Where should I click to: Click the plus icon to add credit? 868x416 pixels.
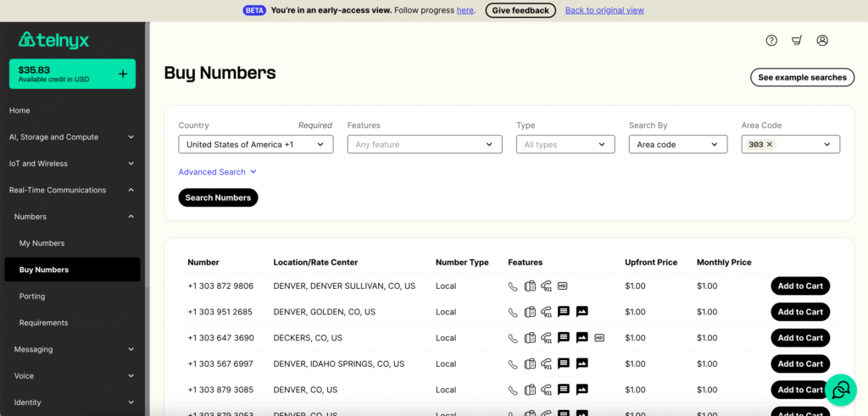click(123, 74)
